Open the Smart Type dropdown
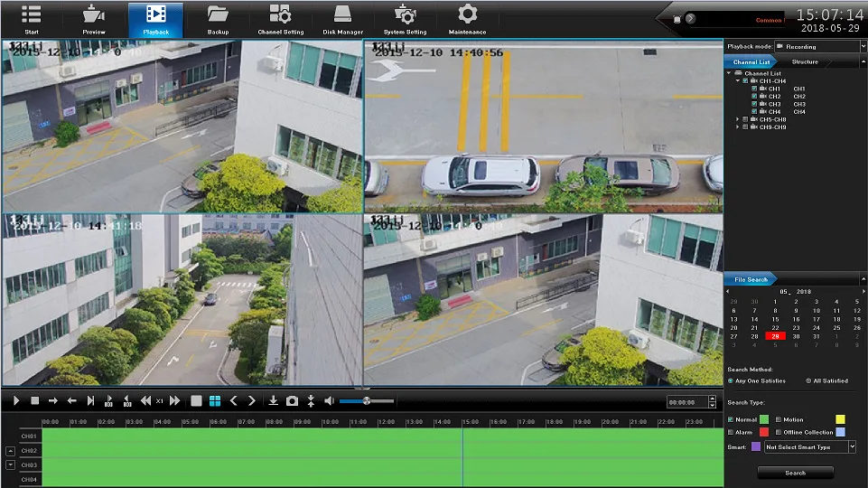This screenshot has height=488, width=868. [810, 446]
